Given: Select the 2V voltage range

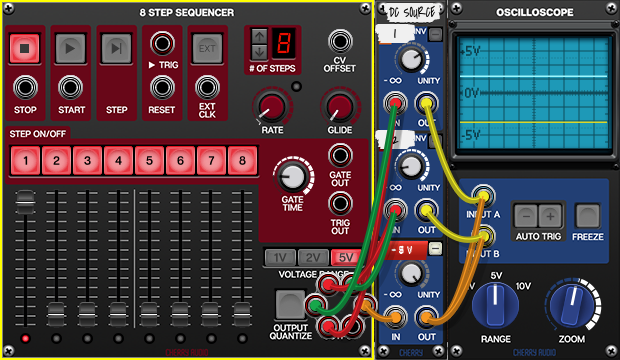Looking at the screenshot, I should [x=313, y=258].
